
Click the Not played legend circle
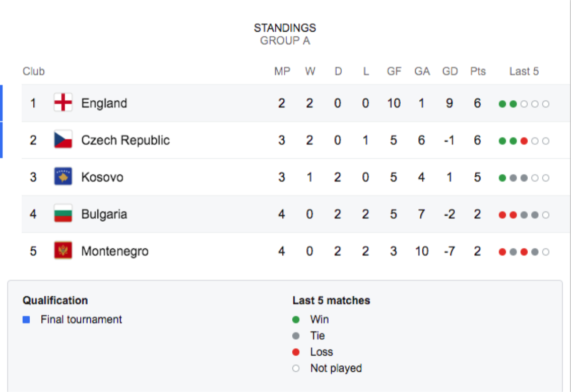[296, 368]
